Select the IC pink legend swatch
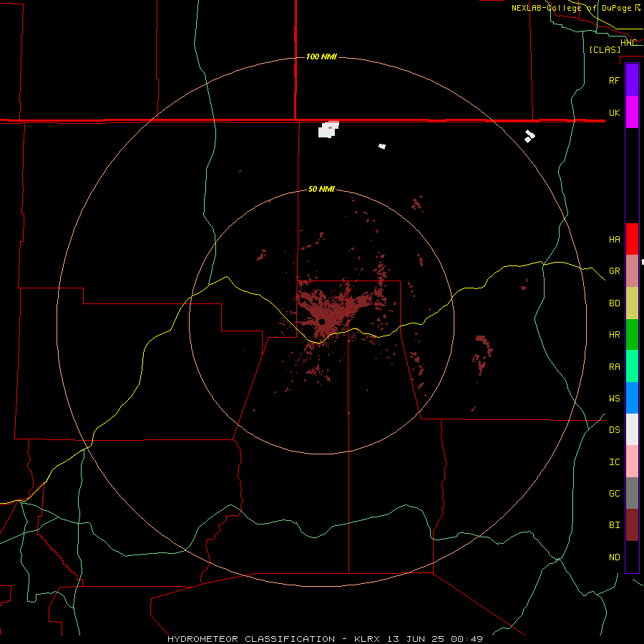Image resolution: width=644 pixels, height=644 pixels. coord(632,462)
